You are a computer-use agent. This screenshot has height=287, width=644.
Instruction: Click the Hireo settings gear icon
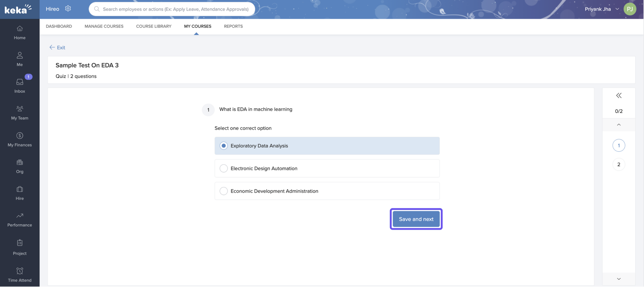pos(68,9)
